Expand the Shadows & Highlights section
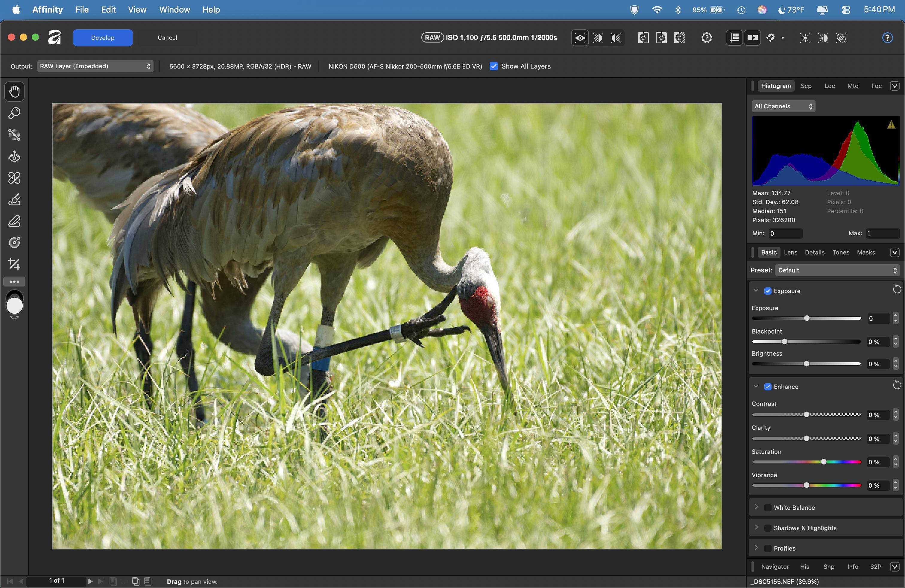905x588 pixels. coord(756,528)
